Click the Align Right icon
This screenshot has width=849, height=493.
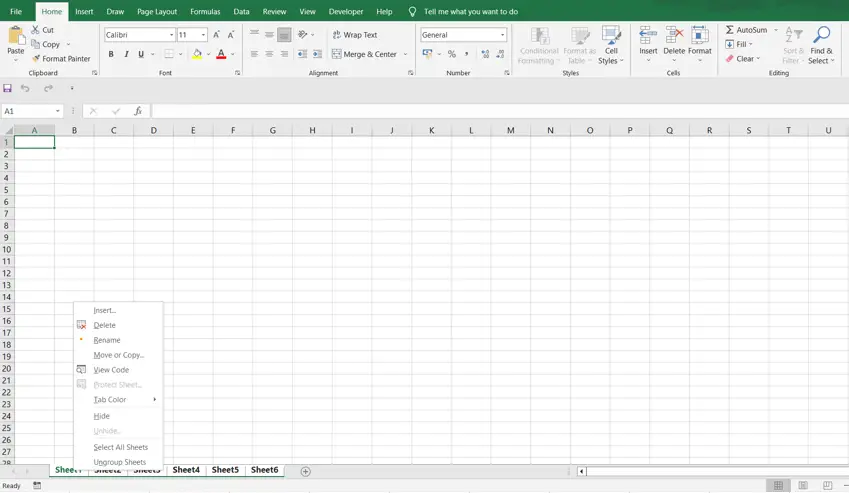[284, 54]
